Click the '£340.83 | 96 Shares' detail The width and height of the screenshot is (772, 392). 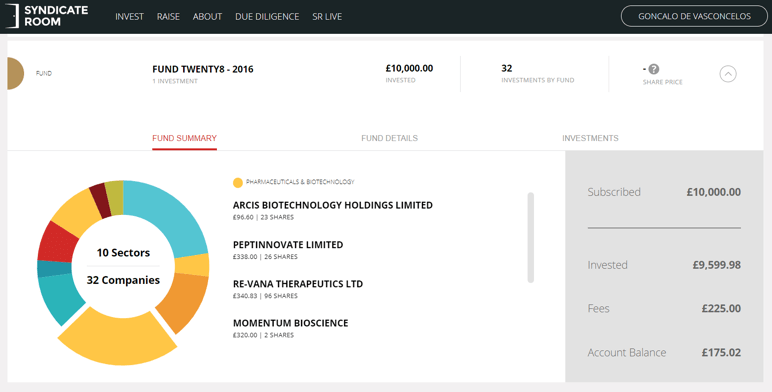(265, 296)
